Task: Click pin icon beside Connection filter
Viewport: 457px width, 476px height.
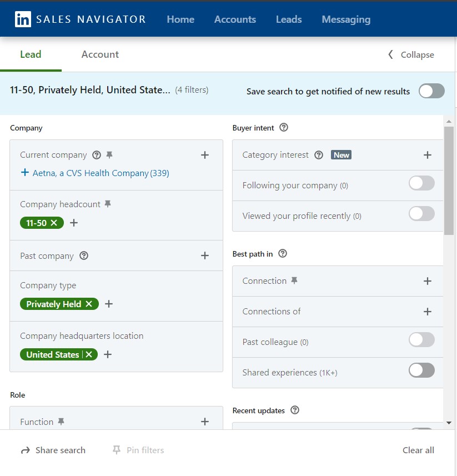Action: [294, 280]
